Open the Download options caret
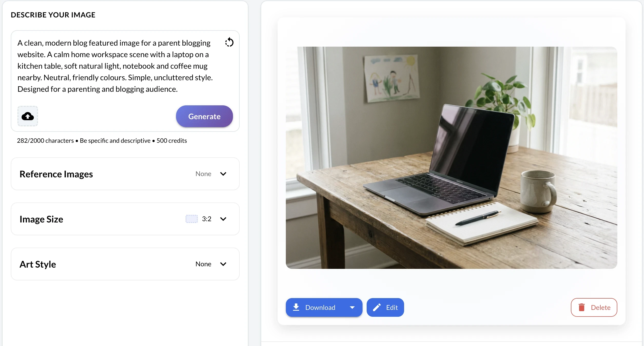 click(352, 307)
